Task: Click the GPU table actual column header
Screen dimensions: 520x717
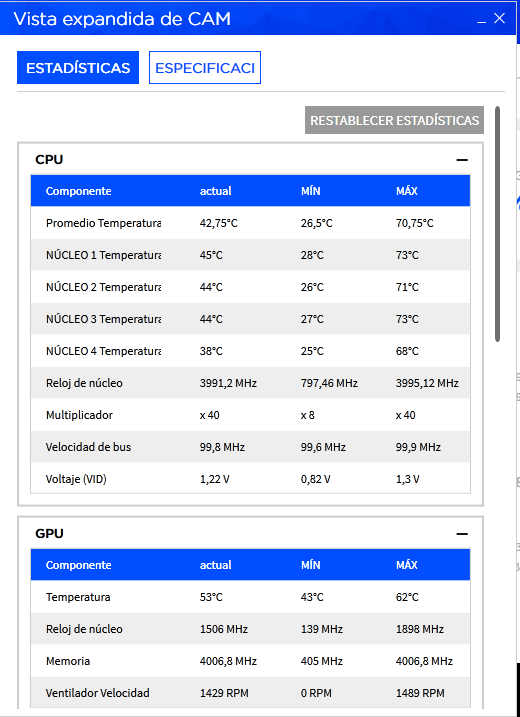Action: coord(215,565)
